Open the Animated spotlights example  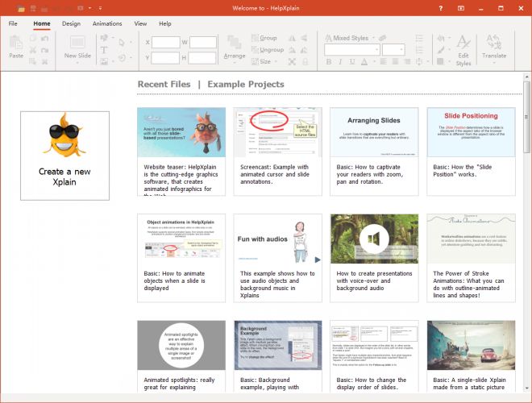pos(181,356)
